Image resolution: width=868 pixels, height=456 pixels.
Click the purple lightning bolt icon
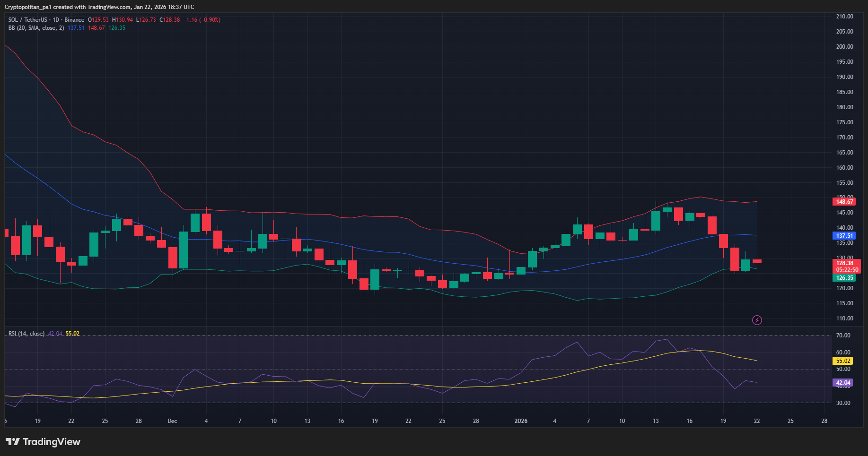(757, 320)
